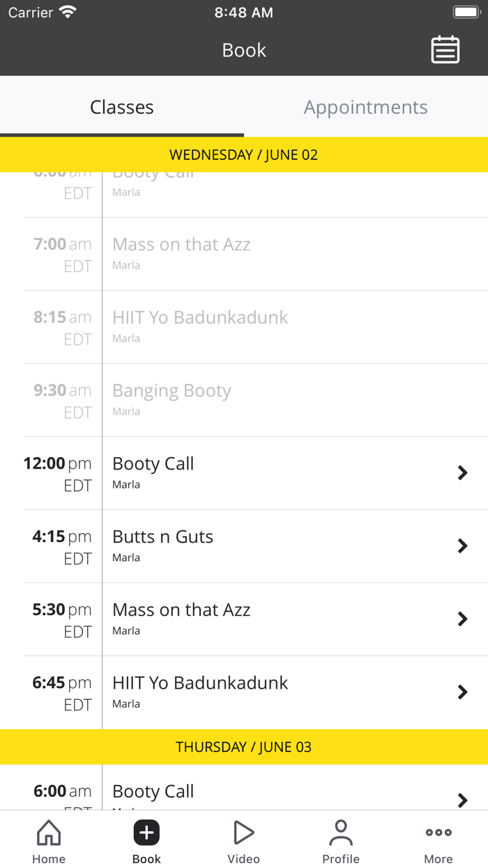Open the Profile person icon
Screen dimensions: 488x868
click(341, 832)
